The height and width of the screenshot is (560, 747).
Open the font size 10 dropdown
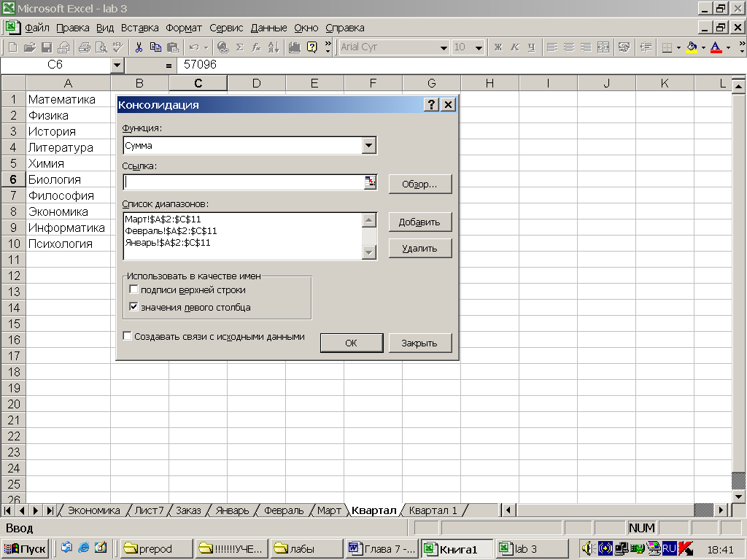(x=479, y=47)
